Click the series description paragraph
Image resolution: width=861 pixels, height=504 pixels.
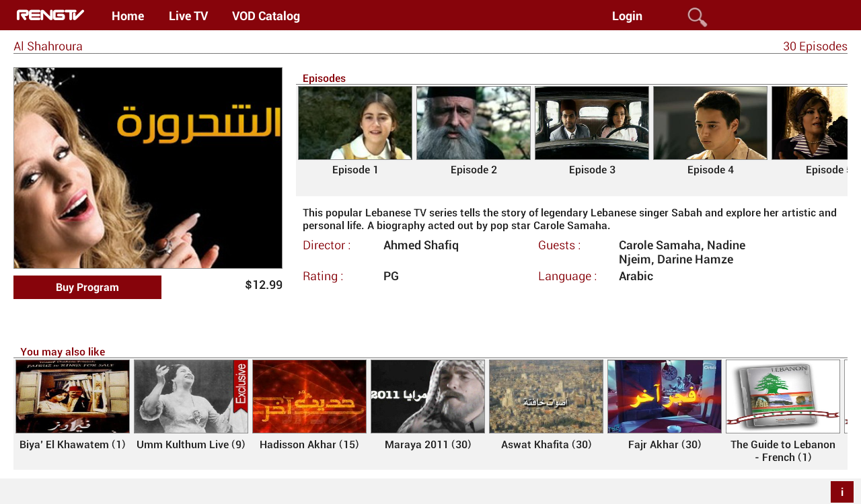click(570, 219)
